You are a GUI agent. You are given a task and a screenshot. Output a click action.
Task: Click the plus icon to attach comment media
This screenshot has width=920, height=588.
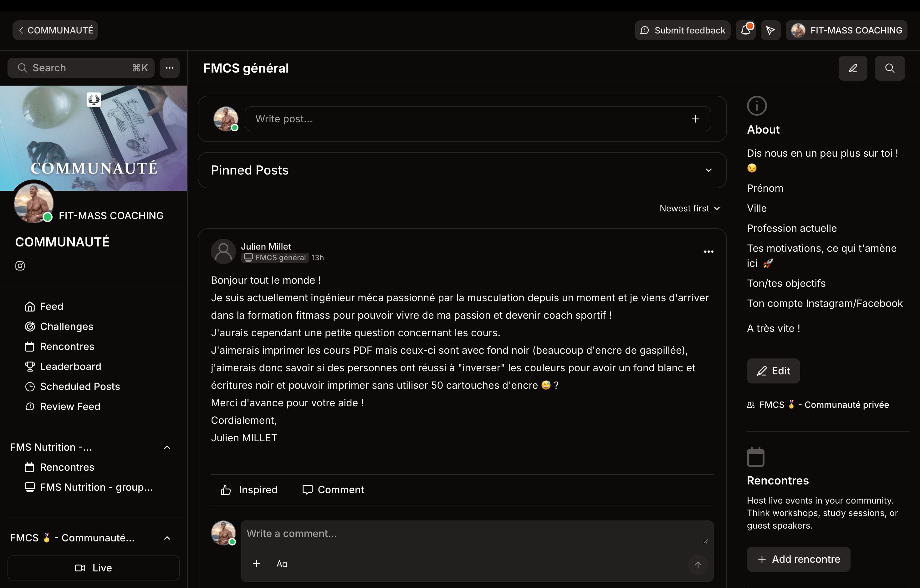[x=257, y=564]
